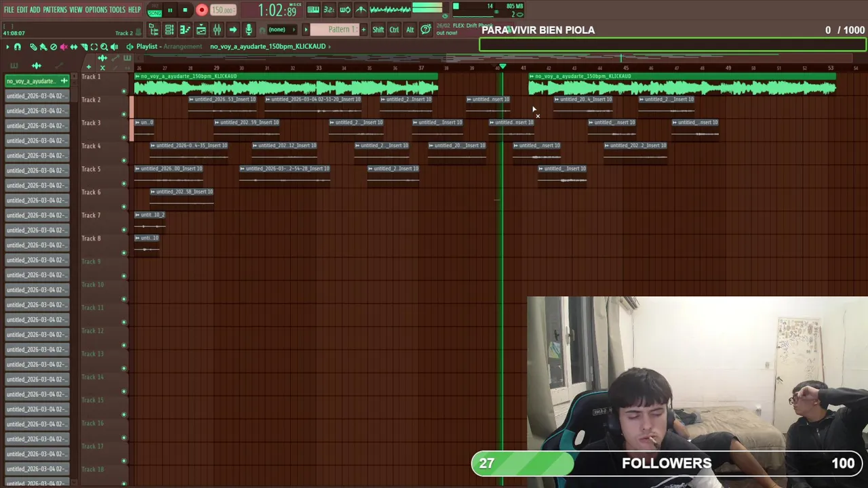Select no_voy_a_ayudarte item in picker panel

(x=37, y=81)
